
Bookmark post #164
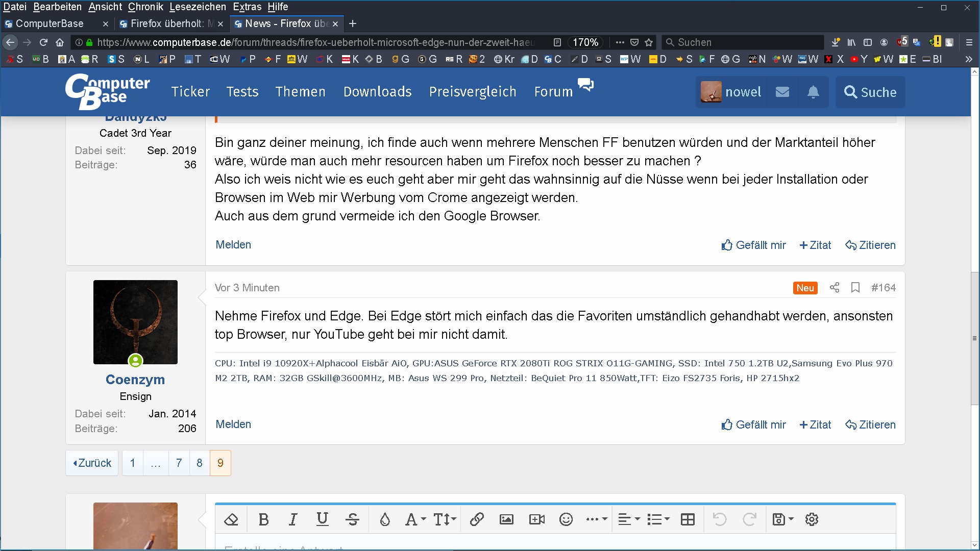point(855,288)
